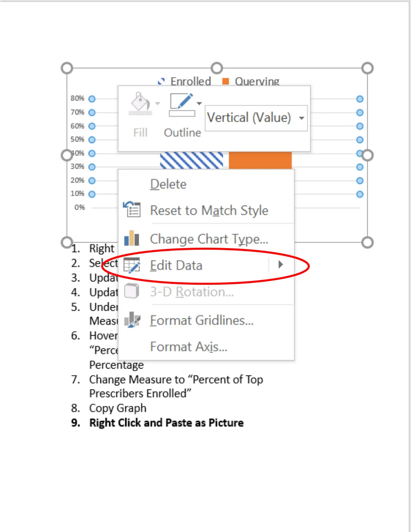The width and height of the screenshot is (411, 532).
Task: Choose Format Gridlines menu entry
Action: point(202,320)
